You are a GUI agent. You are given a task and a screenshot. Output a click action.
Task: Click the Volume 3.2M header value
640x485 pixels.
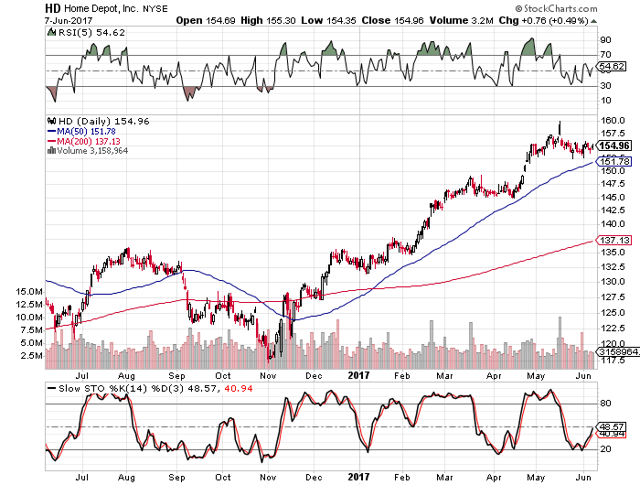coord(461,20)
